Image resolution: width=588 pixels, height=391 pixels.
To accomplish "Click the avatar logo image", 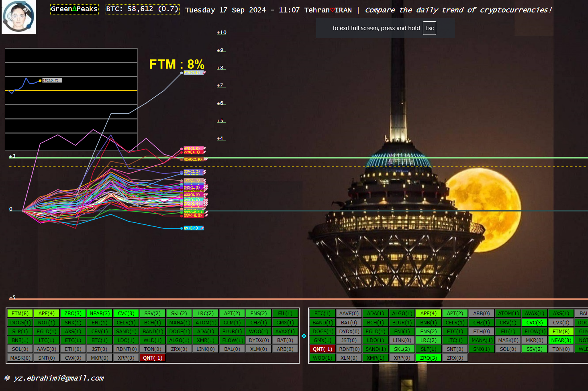I will click(x=18, y=17).
